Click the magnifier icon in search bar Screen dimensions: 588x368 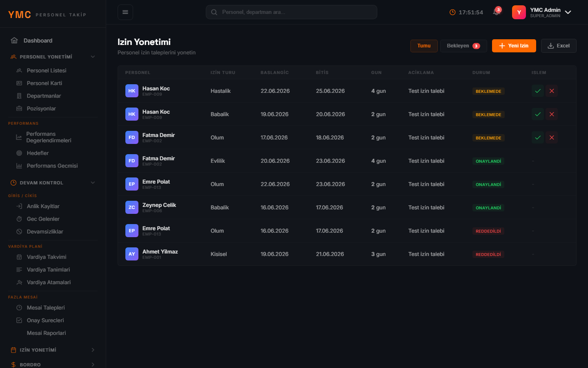pos(214,12)
